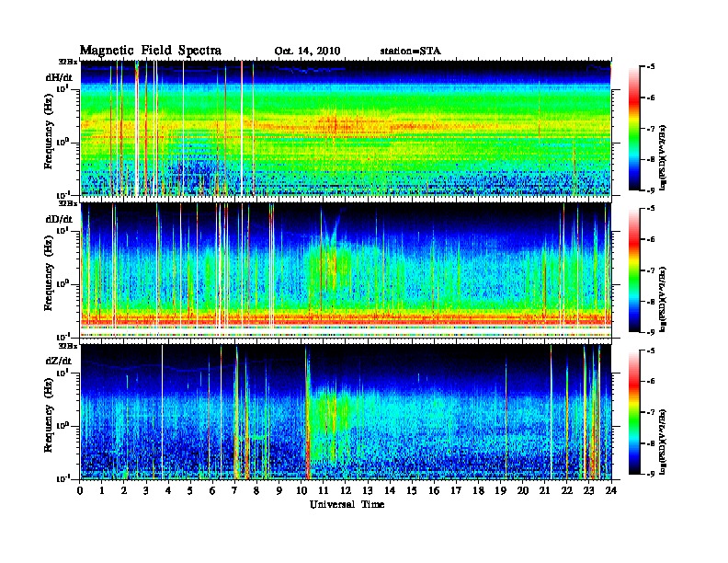Screen dimensions: 728x563
Task: Click hour "18" on the time axis
Action: pos(478,490)
